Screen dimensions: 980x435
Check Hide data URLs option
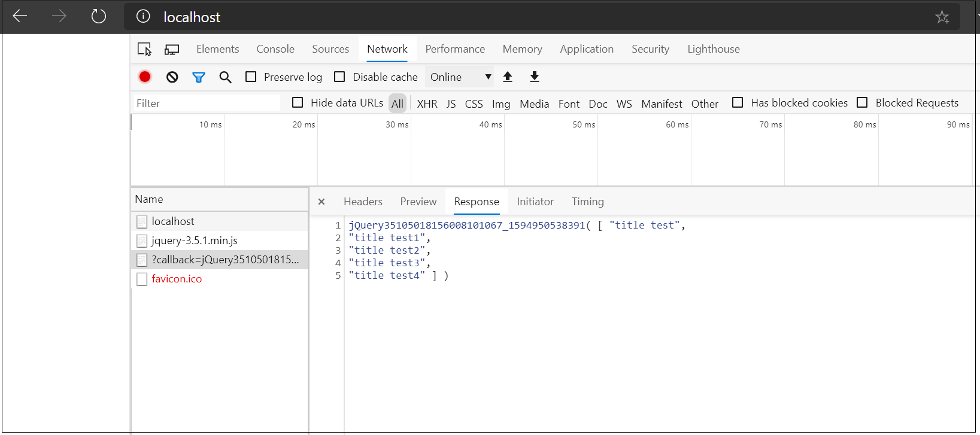pyautogui.click(x=298, y=102)
